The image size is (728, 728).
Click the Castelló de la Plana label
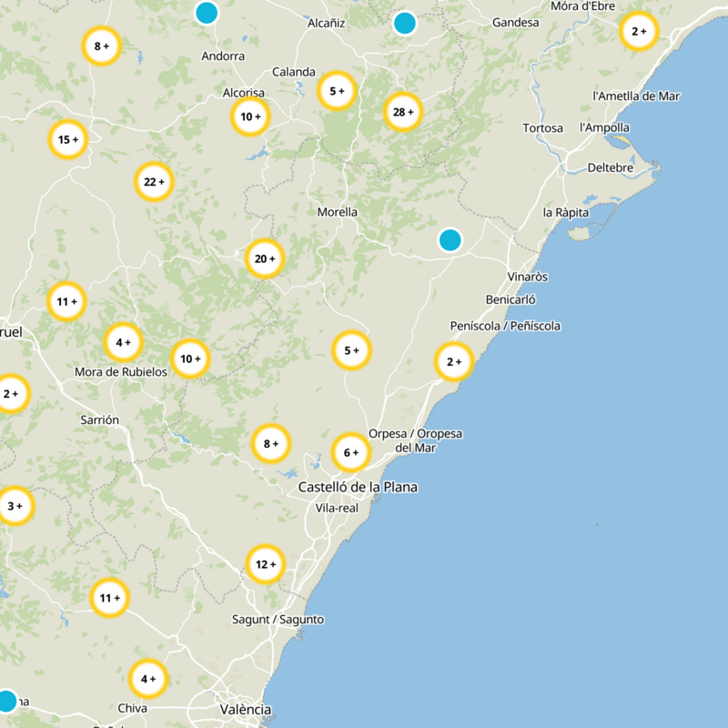tap(358, 488)
